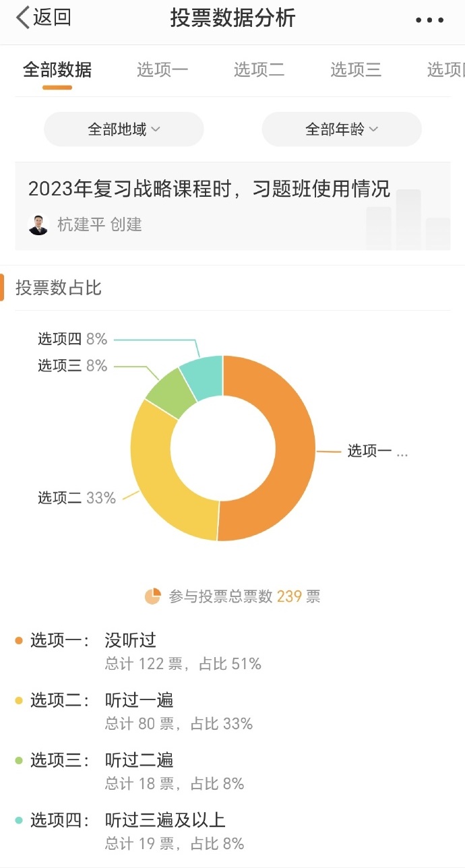
Task: Select the 选项三 tab
Action: point(356,69)
